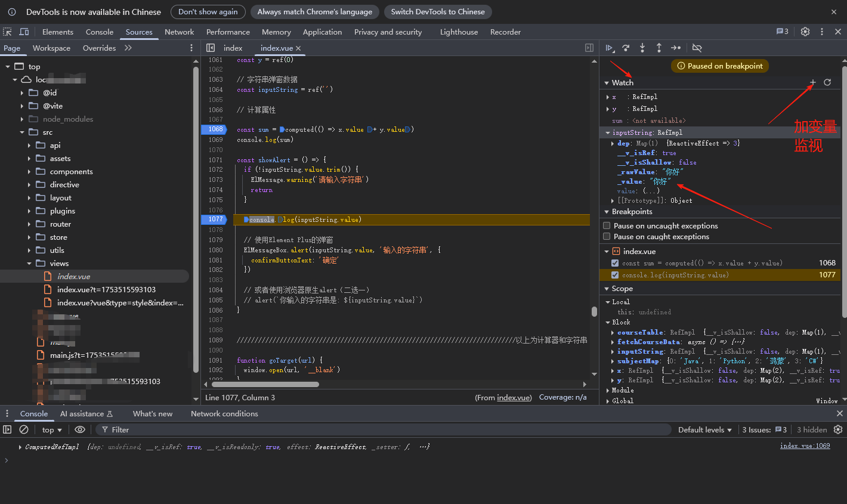Select index.vue file in tree

pyautogui.click(x=73, y=277)
